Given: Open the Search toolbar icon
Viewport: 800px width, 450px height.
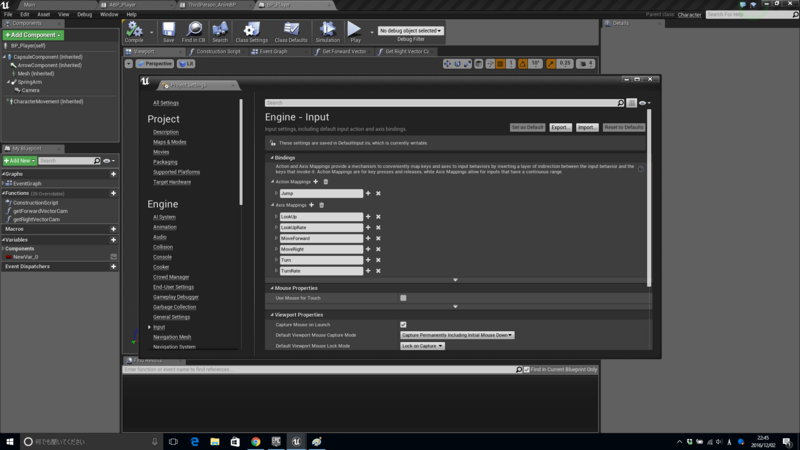Looking at the screenshot, I should tap(220, 32).
